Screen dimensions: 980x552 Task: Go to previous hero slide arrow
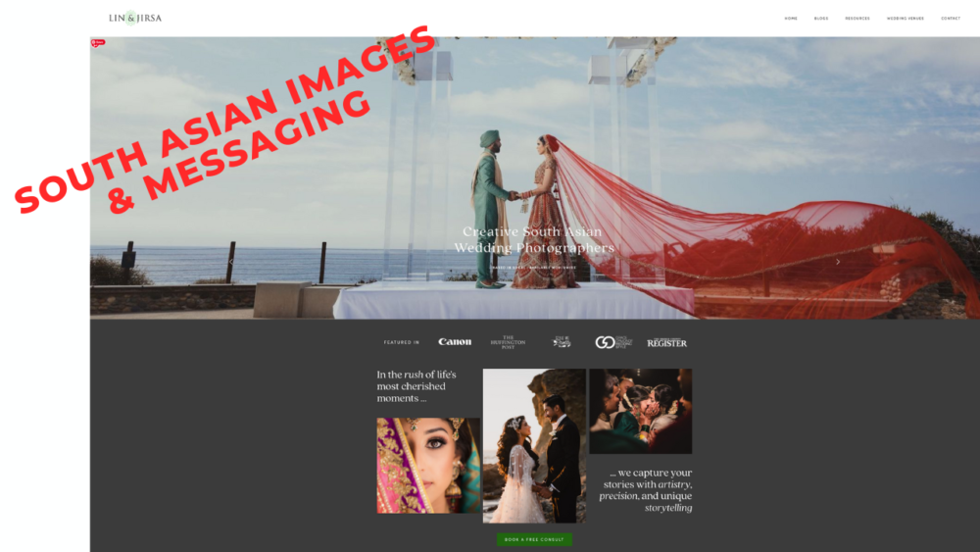point(230,262)
